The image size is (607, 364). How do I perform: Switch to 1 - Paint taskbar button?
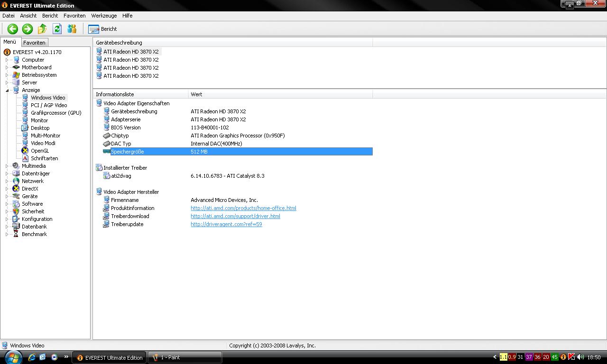click(185, 357)
